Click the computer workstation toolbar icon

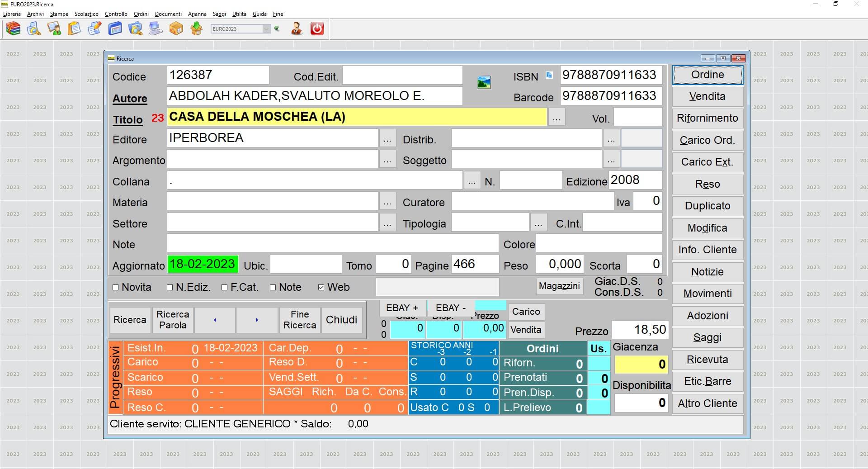tap(156, 28)
